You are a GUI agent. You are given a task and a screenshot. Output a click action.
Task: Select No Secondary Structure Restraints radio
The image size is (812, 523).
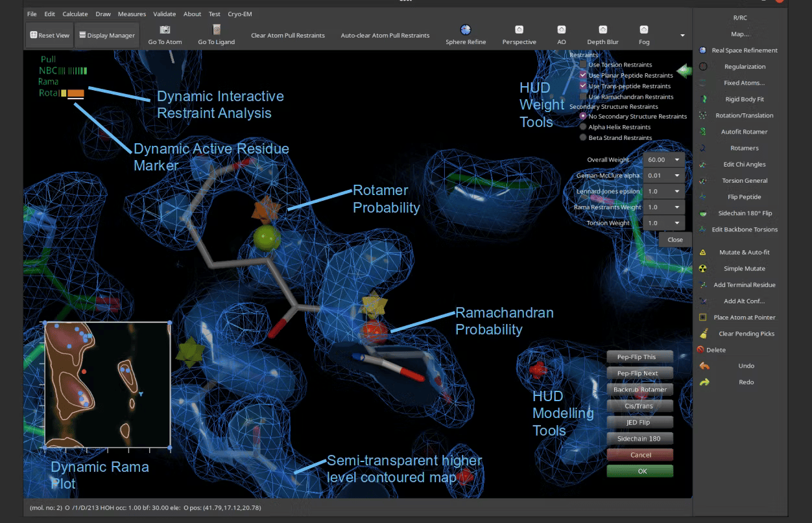coord(583,117)
